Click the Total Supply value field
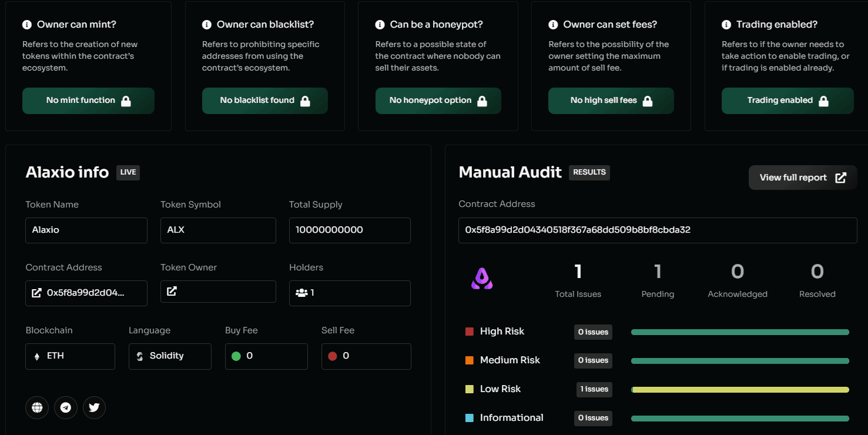The width and height of the screenshot is (868, 435). click(x=350, y=230)
